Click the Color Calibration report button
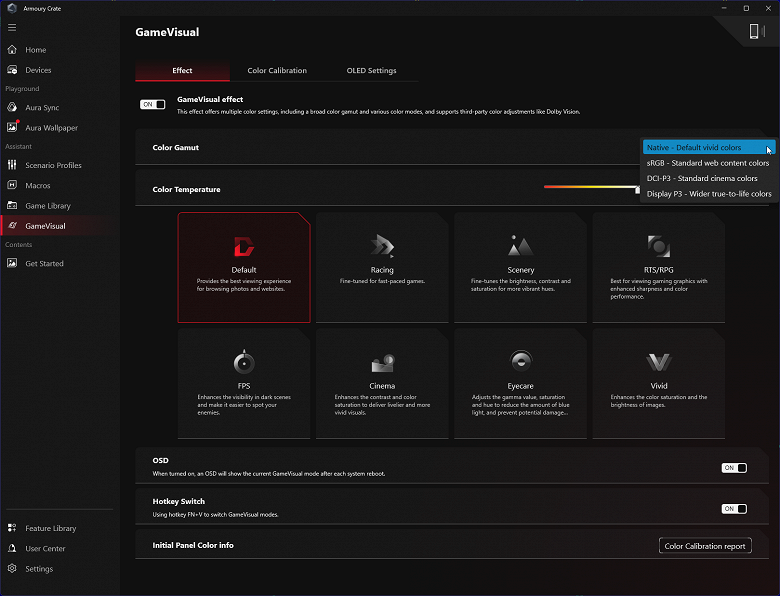Viewport: 780px width, 596px height. point(705,546)
